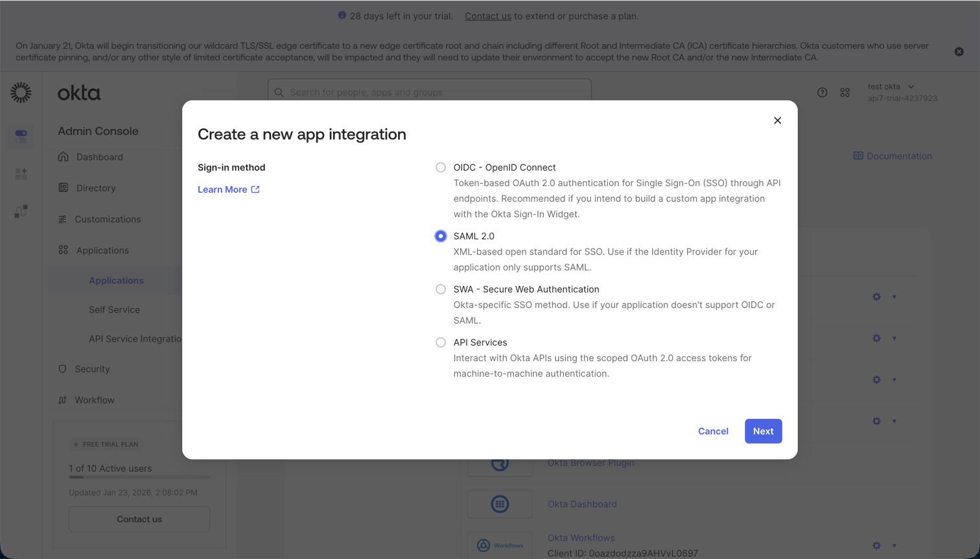Click the Okta Dashboard grid app icon
980x559 pixels.
pos(500,504)
